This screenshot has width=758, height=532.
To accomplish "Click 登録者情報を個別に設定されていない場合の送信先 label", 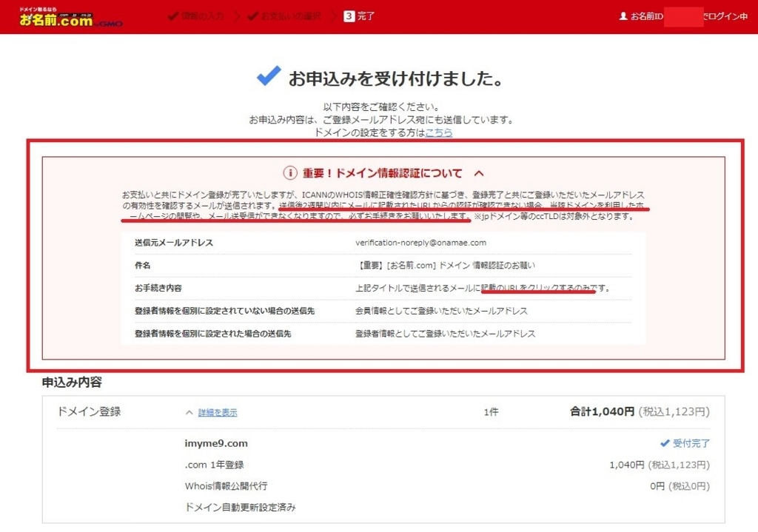I will [225, 311].
